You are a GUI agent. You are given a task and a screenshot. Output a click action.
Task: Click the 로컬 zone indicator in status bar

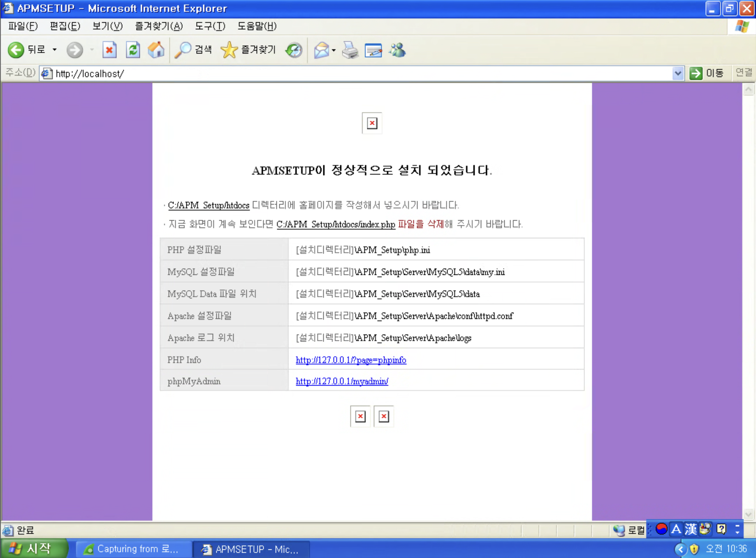[629, 530]
